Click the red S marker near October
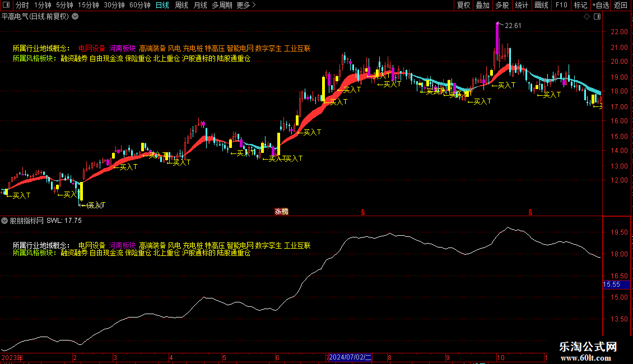Screen dimensions: 633x364 coord(530,212)
